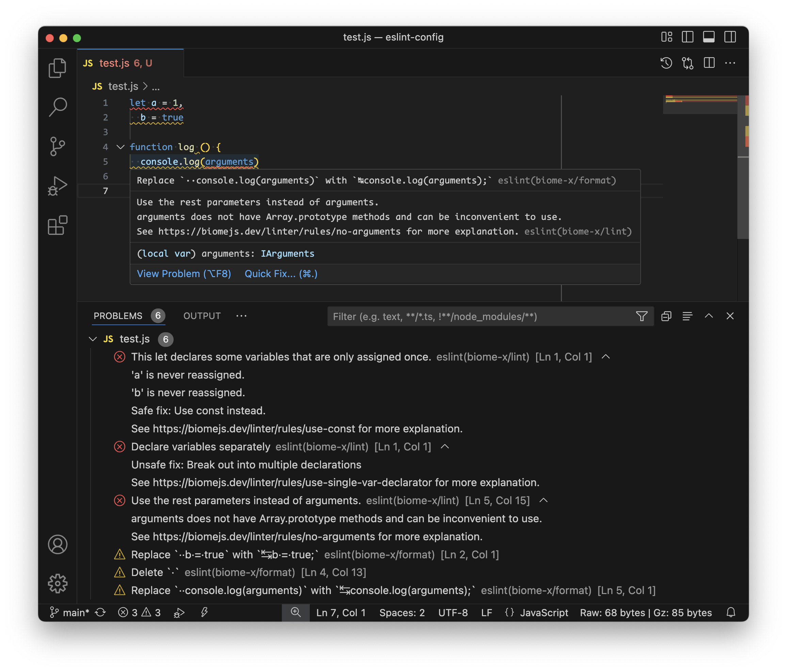Switch to the OUTPUT panel tab
Image resolution: width=787 pixels, height=672 pixels.
coord(202,316)
